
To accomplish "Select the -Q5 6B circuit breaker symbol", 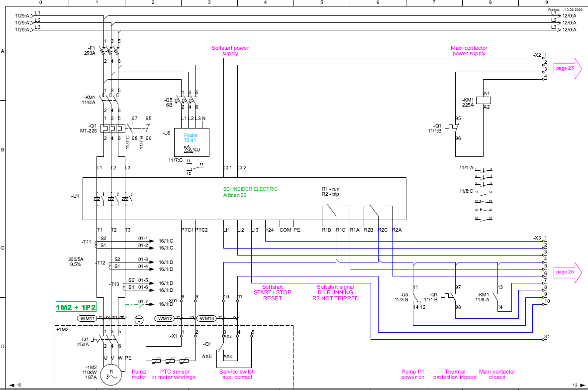I will click(x=190, y=100).
